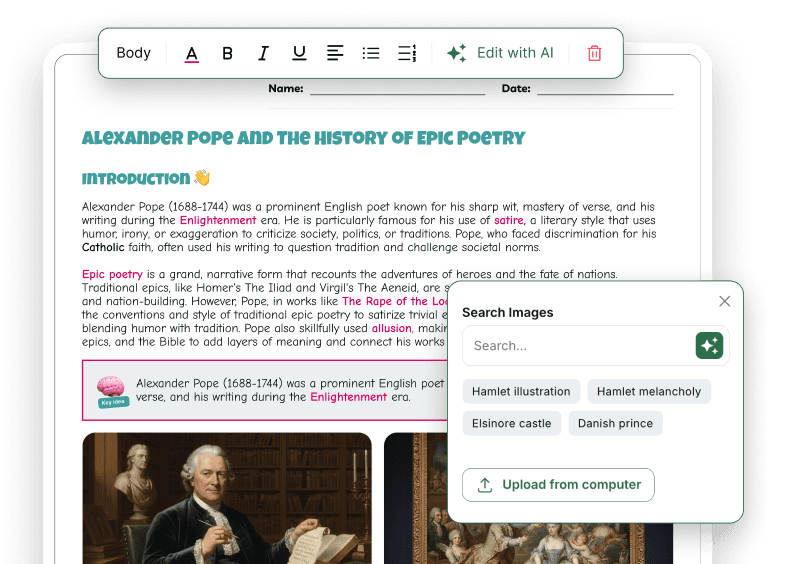785x564 pixels.
Task: Click the brain Key Idea icon
Action: (x=112, y=391)
